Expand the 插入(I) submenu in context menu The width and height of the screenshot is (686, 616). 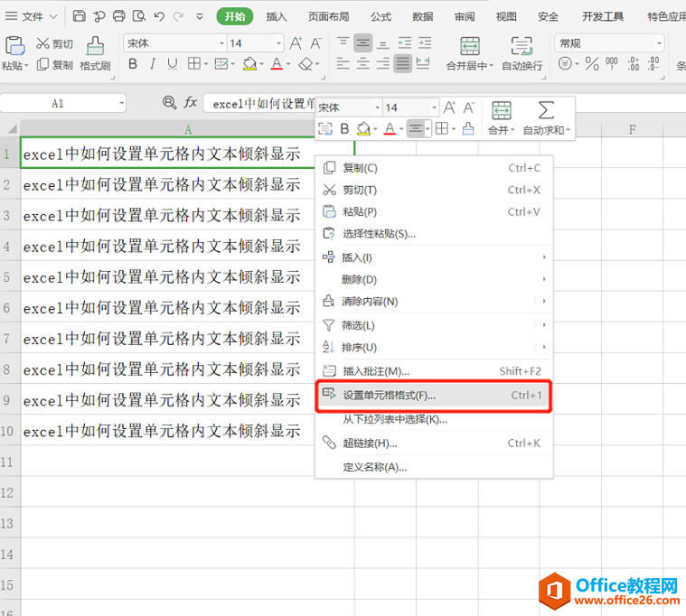(x=435, y=257)
